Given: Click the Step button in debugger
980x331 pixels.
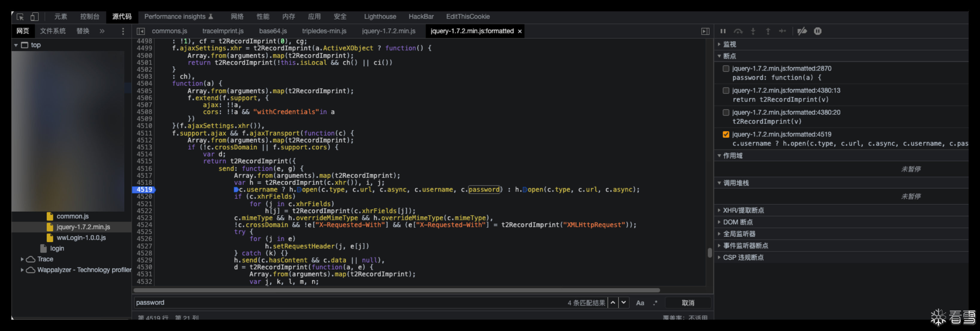Looking at the screenshot, I should tap(783, 31).
